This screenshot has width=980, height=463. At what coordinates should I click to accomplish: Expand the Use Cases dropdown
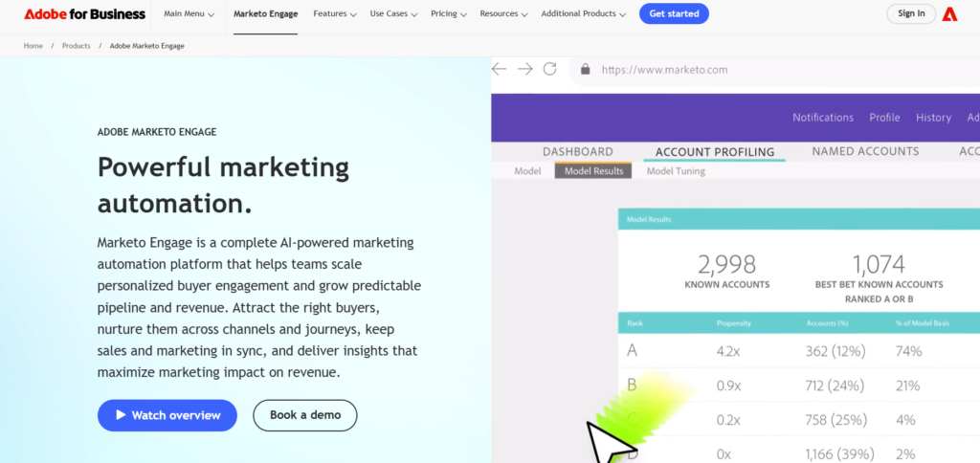click(x=394, y=14)
